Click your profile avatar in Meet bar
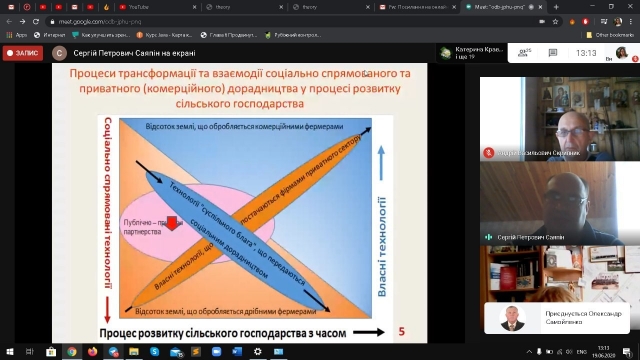 621,53
